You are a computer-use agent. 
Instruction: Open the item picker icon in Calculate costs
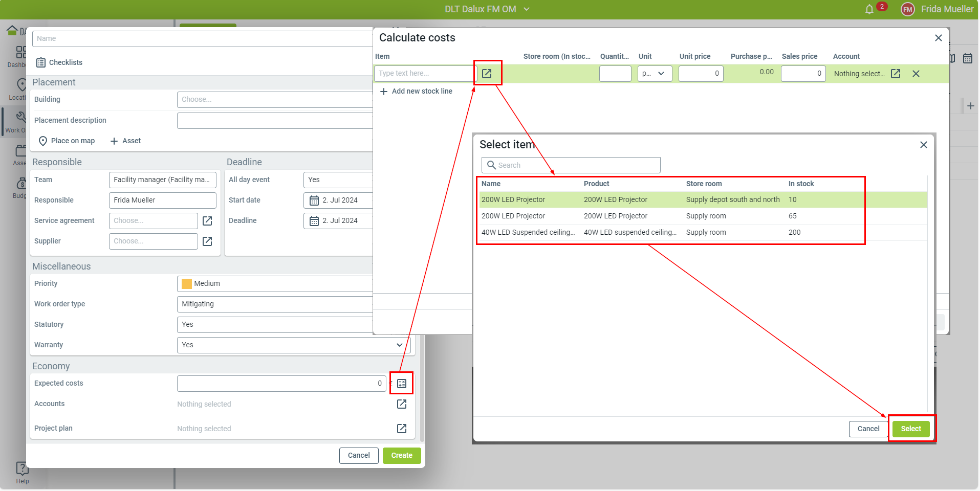click(x=487, y=74)
